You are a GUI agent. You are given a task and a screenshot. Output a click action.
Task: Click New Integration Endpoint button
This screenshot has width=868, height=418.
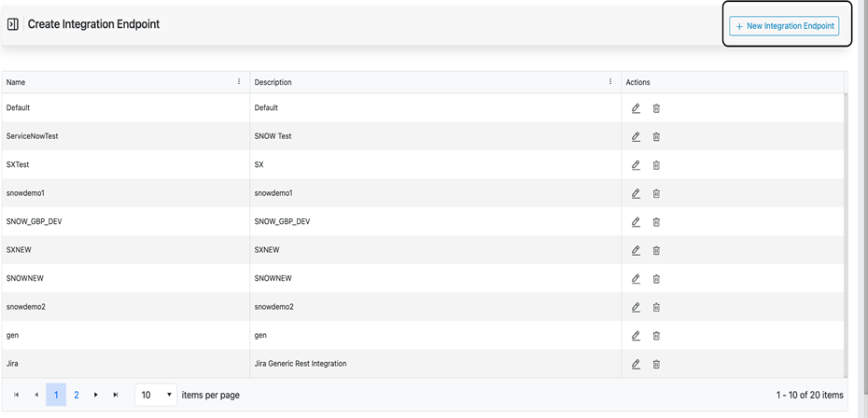[784, 26]
